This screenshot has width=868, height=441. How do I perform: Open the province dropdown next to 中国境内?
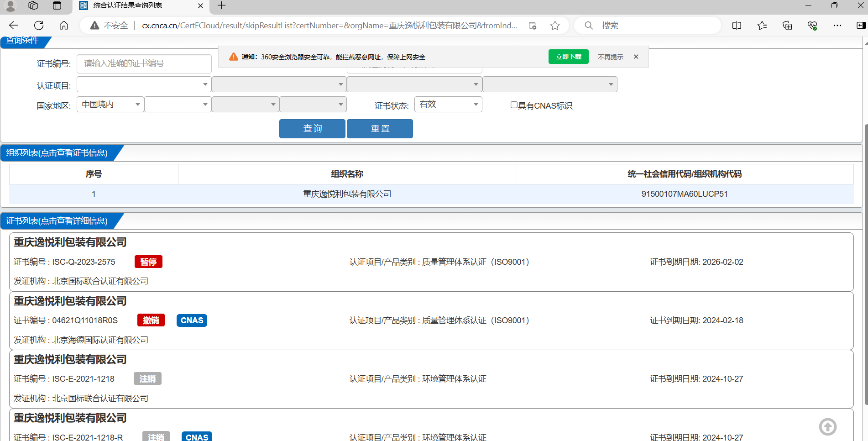[x=178, y=105]
